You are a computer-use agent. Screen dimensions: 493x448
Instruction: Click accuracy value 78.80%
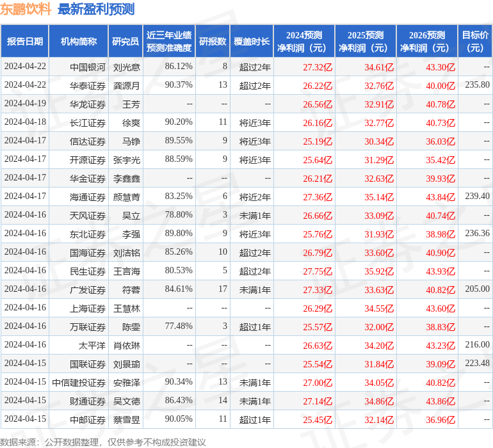pos(179,214)
